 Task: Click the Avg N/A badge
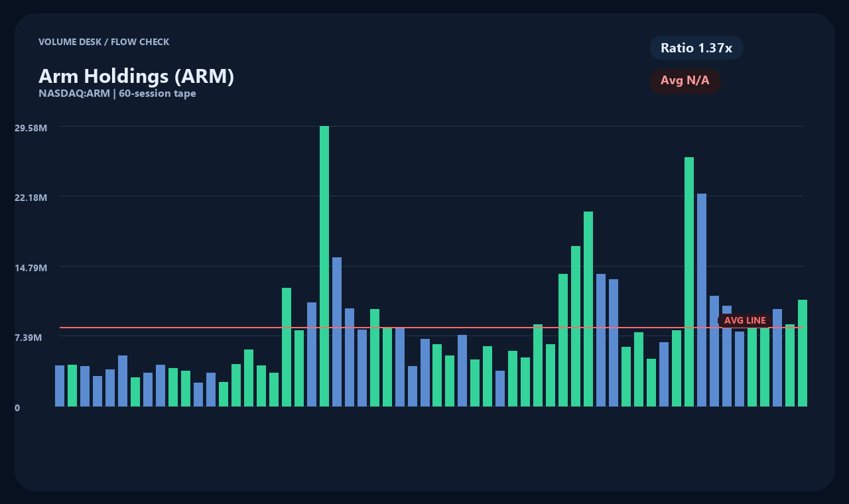point(685,81)
